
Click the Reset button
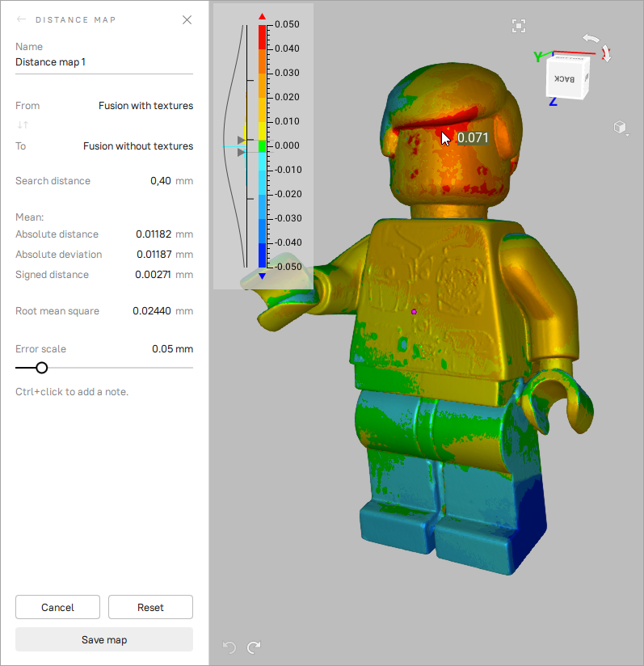150,607
